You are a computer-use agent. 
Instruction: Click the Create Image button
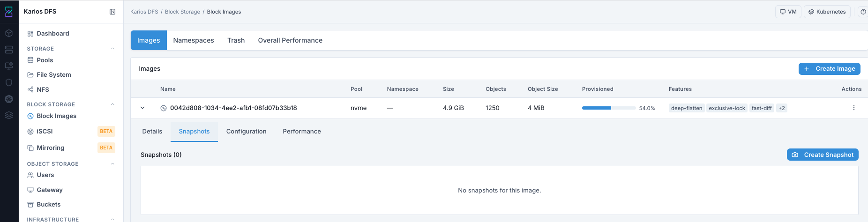(830, 69)
